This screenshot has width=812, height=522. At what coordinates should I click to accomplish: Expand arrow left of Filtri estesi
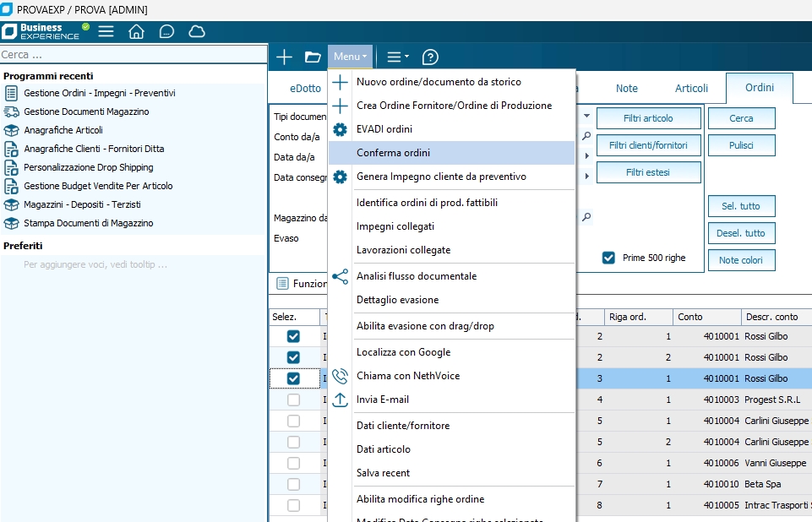587,177
